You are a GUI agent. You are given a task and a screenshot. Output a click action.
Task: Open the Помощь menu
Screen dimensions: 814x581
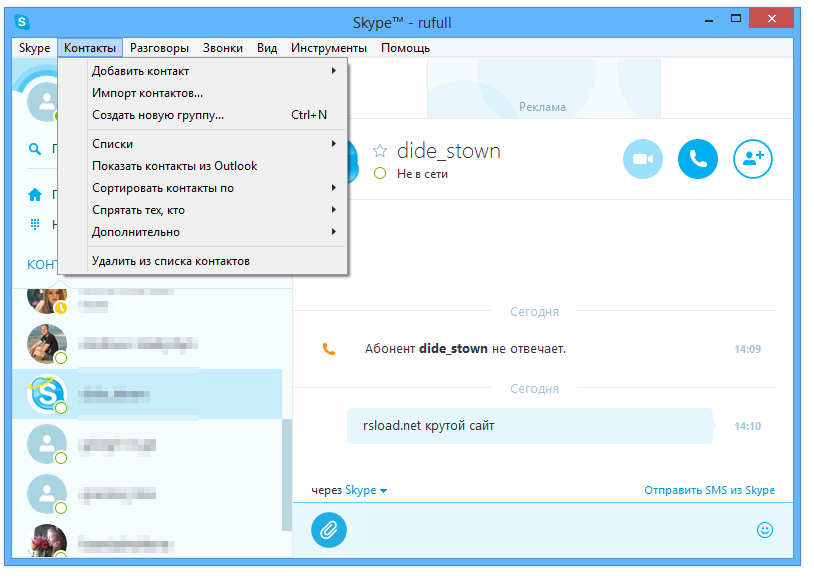click(405, 48)
